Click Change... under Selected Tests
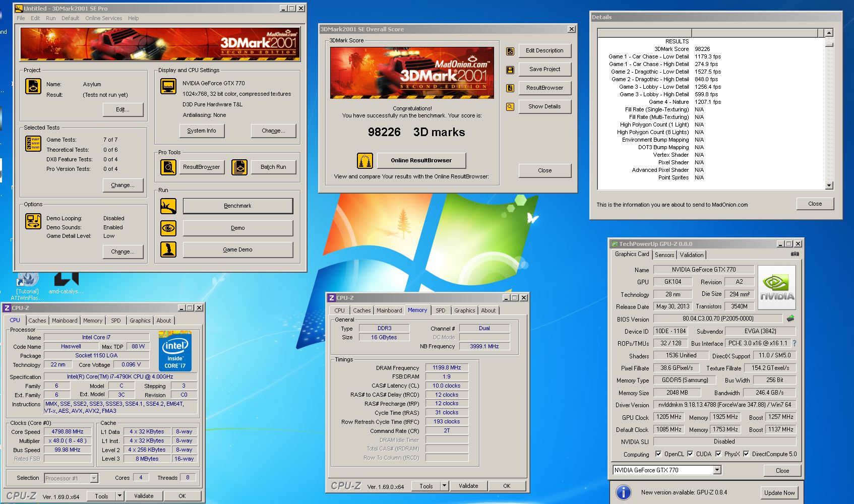 (x=123, y=185)
